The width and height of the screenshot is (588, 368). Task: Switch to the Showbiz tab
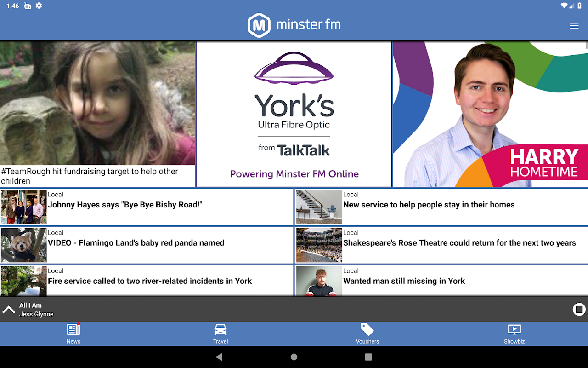coord(514,333)
